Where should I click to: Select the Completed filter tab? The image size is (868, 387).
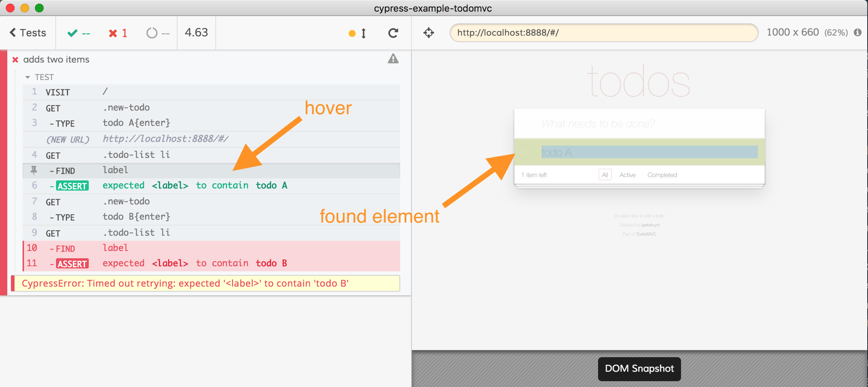pyautogui.click(x=662, y=175)
